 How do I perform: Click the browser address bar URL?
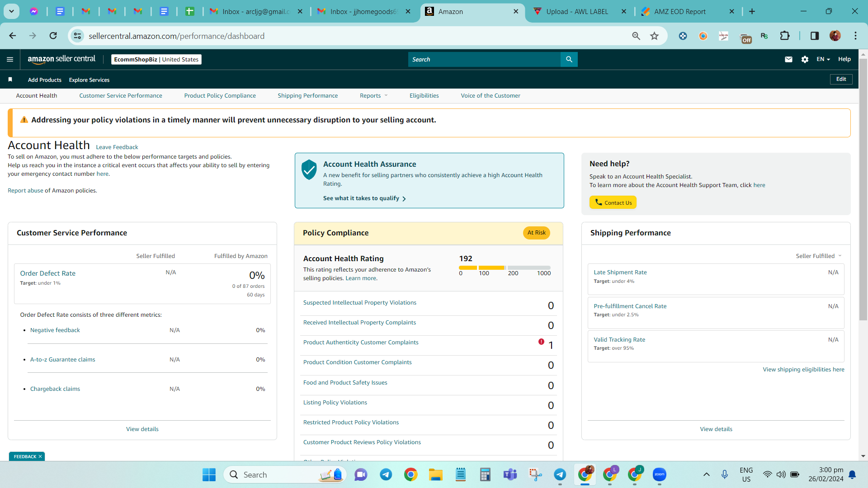[177, 36]
